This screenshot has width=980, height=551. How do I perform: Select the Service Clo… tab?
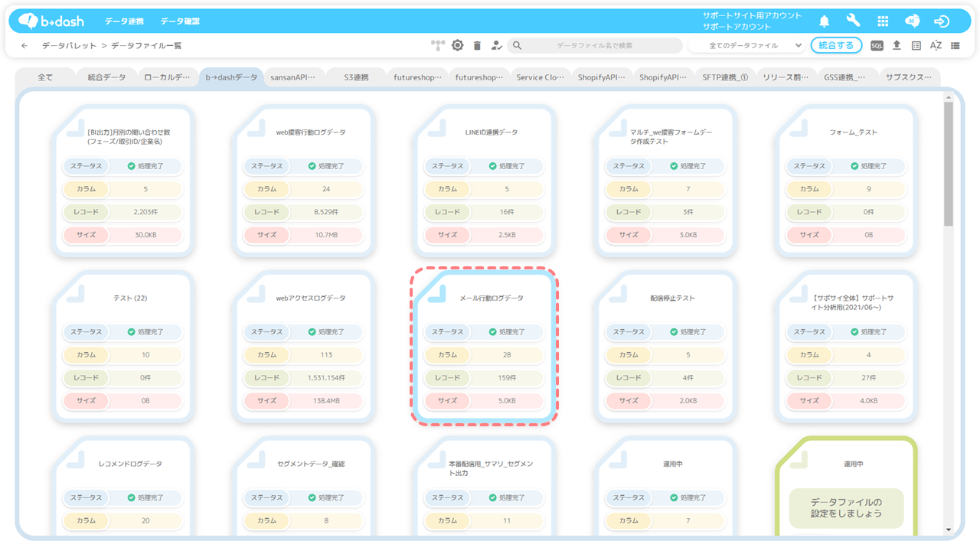541,77
